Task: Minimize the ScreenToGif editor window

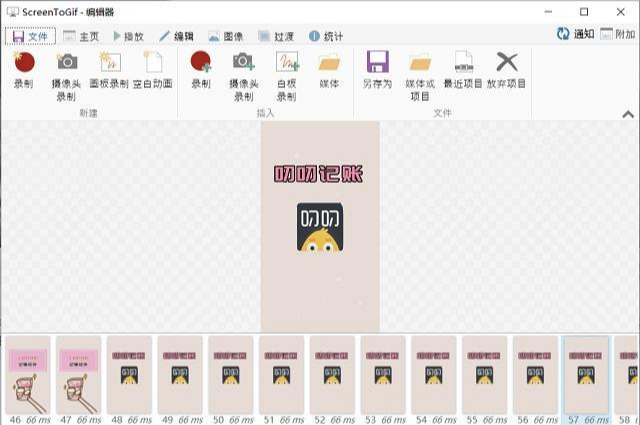Action: pyautogui.click(x=548, y=12)
